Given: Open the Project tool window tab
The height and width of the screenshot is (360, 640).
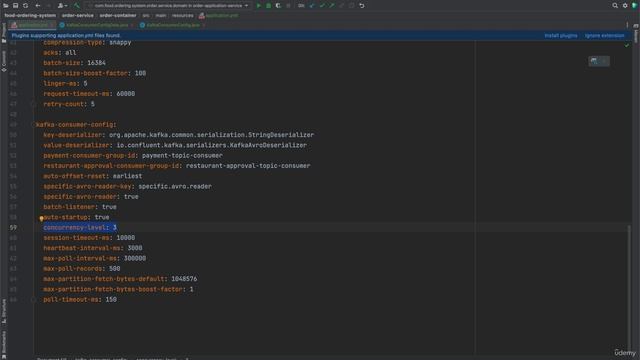Looking at the screenshot, I should 4,33.
